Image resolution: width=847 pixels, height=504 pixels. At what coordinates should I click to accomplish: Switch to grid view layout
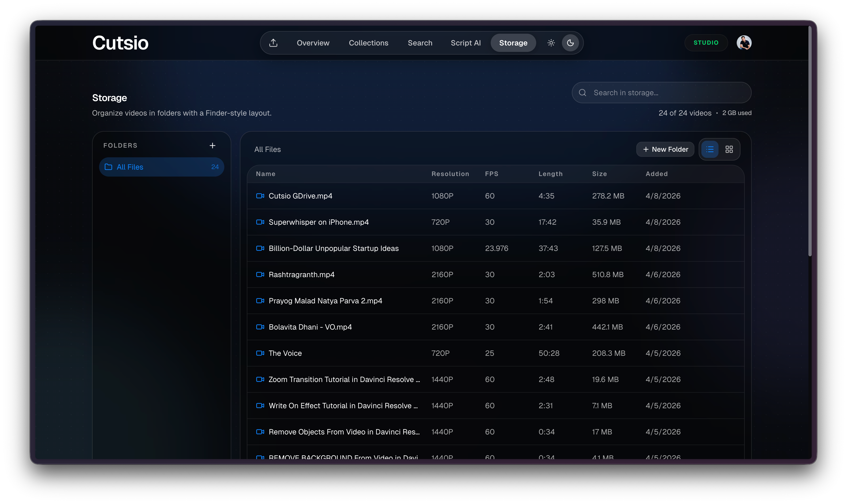[729, 150]
